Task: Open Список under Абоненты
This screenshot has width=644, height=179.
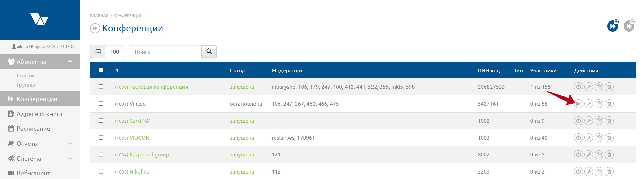Action: click(x=26, y=76)
